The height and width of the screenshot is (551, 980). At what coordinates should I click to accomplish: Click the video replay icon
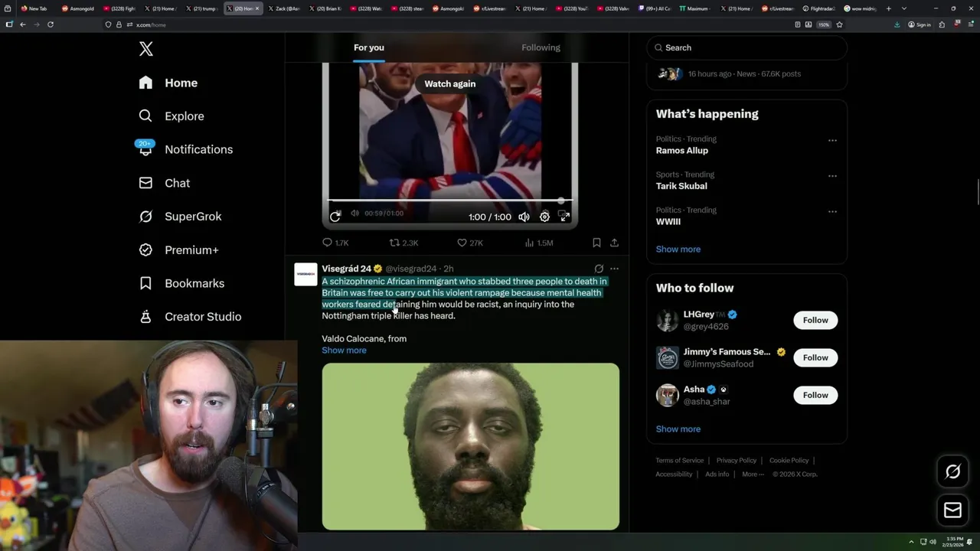[x=335, y=217]
